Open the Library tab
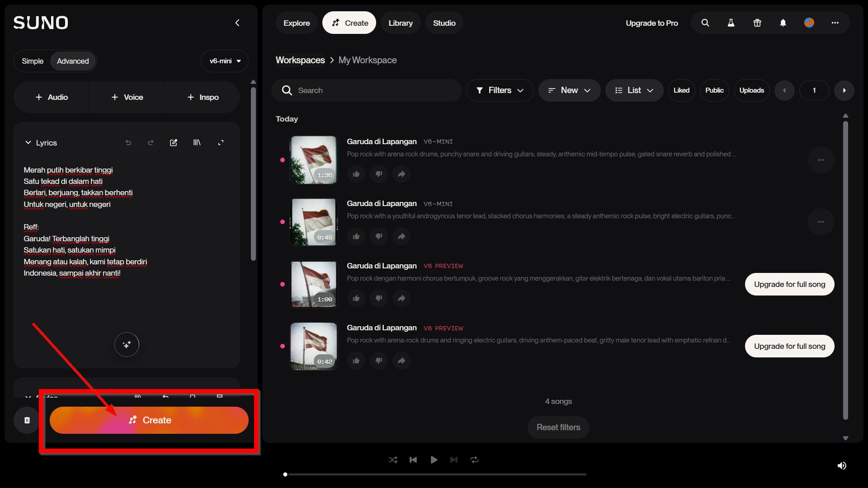Viewport: 868px width, 488px height. coord(401,23)
